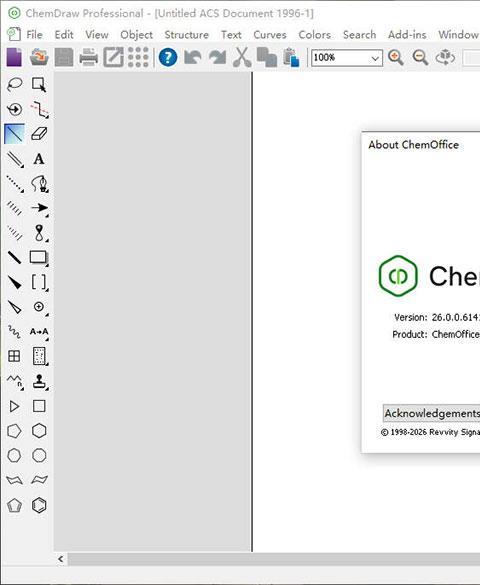Select the Lasso selection tool
Viewport: 480px width, 585px height.
pos(15,85)
